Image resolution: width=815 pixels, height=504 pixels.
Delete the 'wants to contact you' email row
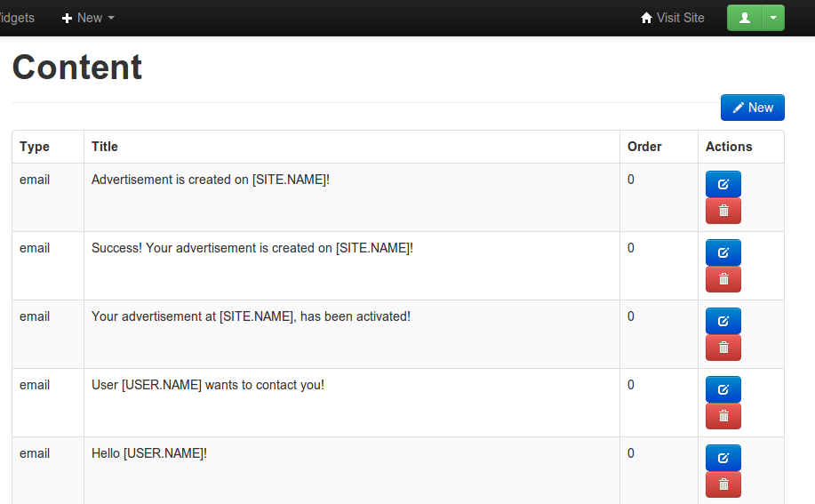click(723, 416)
